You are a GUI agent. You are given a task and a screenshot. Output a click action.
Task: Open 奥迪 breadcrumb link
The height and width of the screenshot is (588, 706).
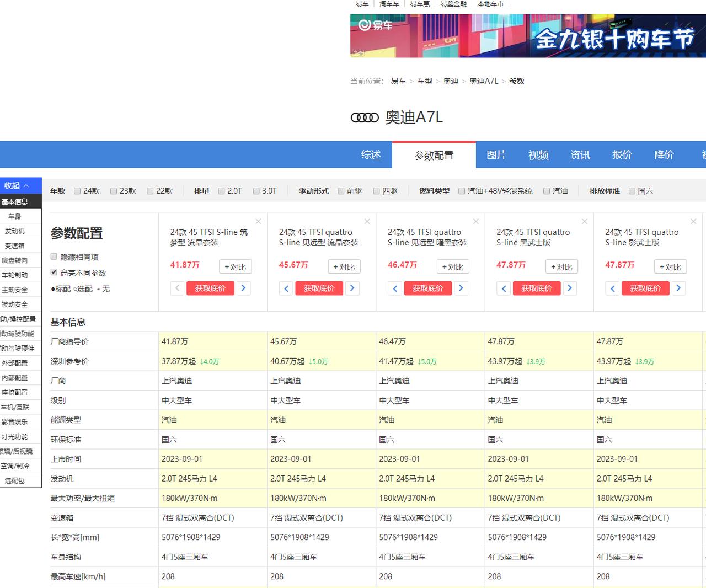coord(451,81)
